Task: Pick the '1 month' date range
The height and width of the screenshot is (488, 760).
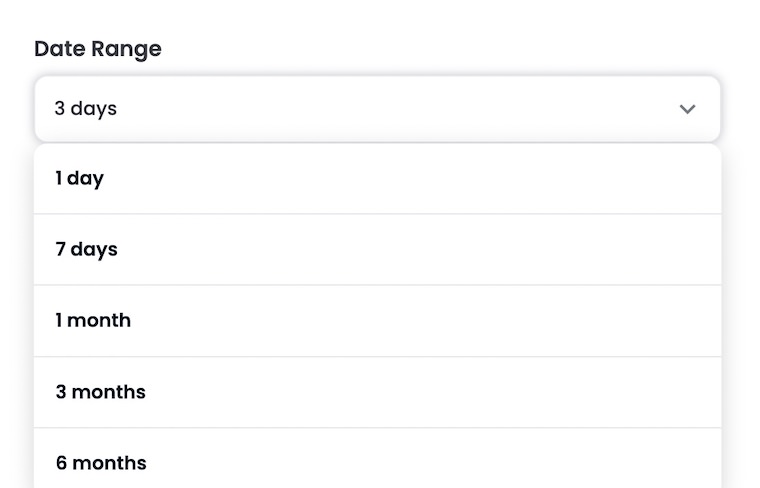Action: click(x=93, y=321)
